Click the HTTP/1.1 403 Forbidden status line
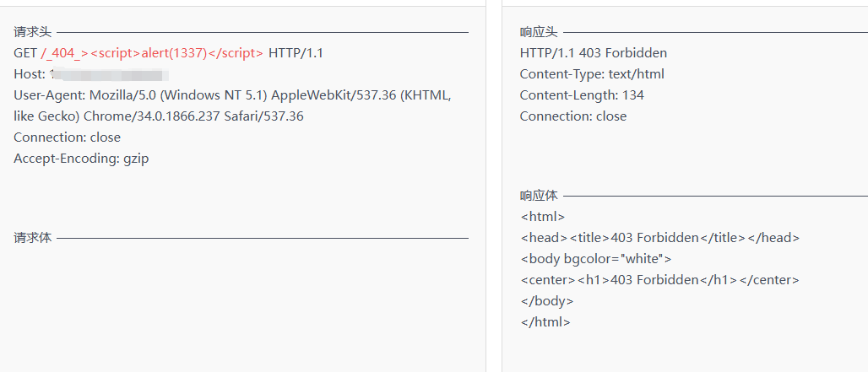 click(x=593, y=53)
